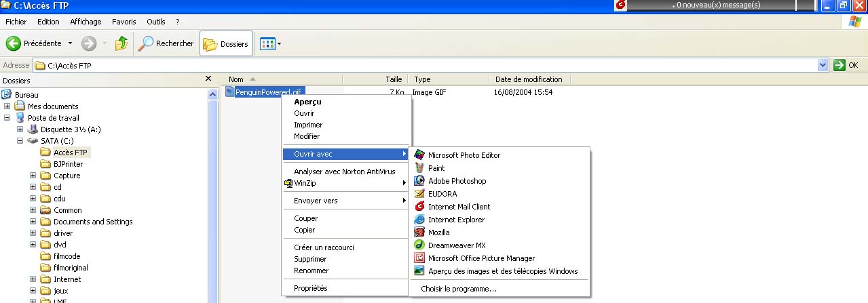Image resolution: width=868 pixels, height=303 pixels.
Task: Select Propriétés in the context menu
Action: click(310, 288)
